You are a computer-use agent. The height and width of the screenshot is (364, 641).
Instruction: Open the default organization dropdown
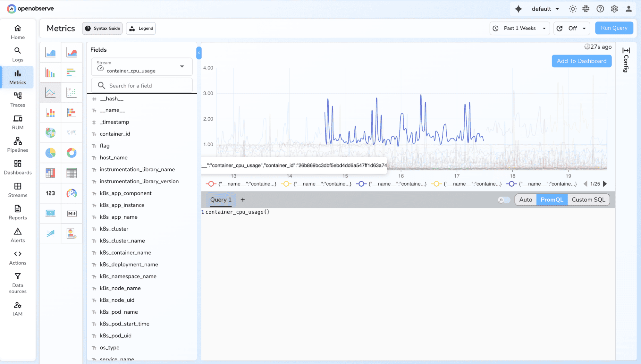tap(545, 9)
